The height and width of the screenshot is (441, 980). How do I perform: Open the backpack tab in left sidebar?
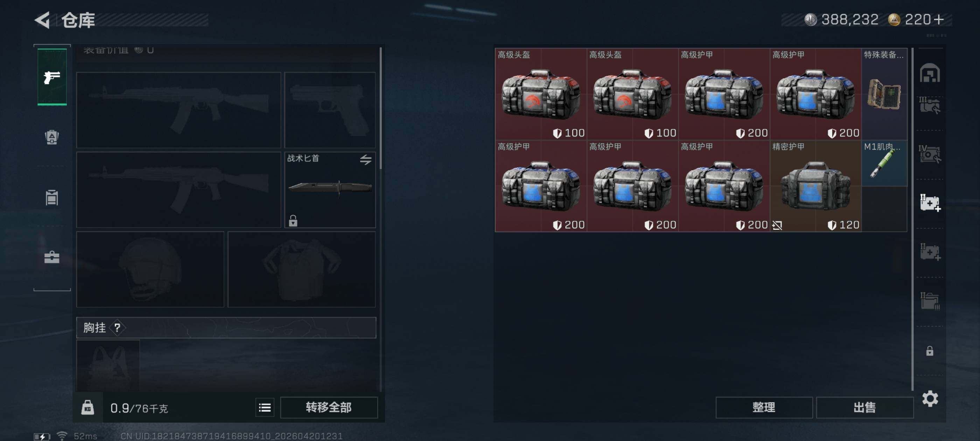tap(52, 137)
